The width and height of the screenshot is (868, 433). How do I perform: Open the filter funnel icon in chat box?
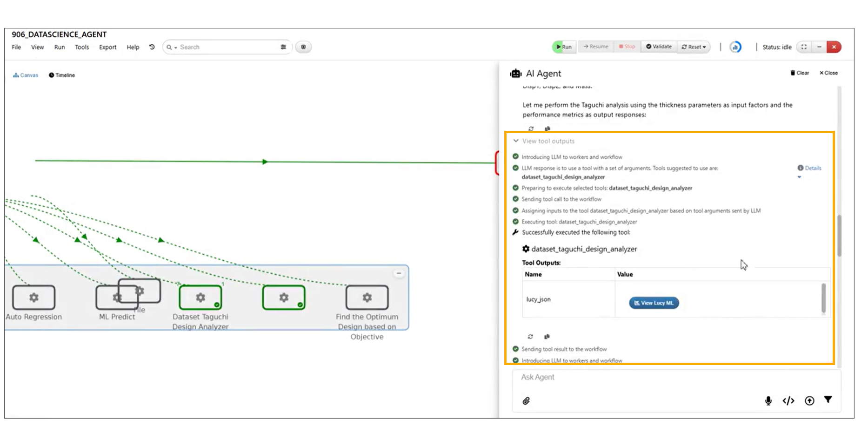[828, 399]
